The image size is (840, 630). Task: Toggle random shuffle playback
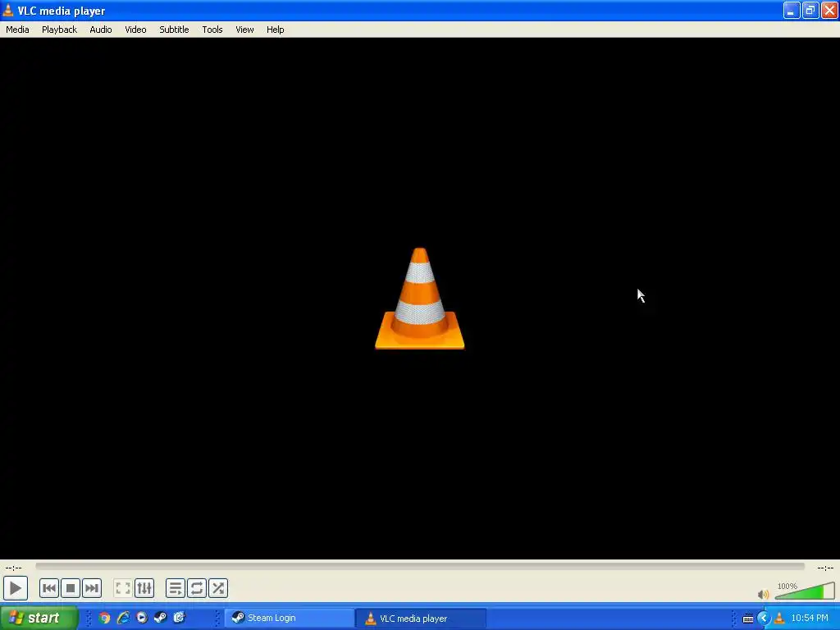(x=218, y=588)
